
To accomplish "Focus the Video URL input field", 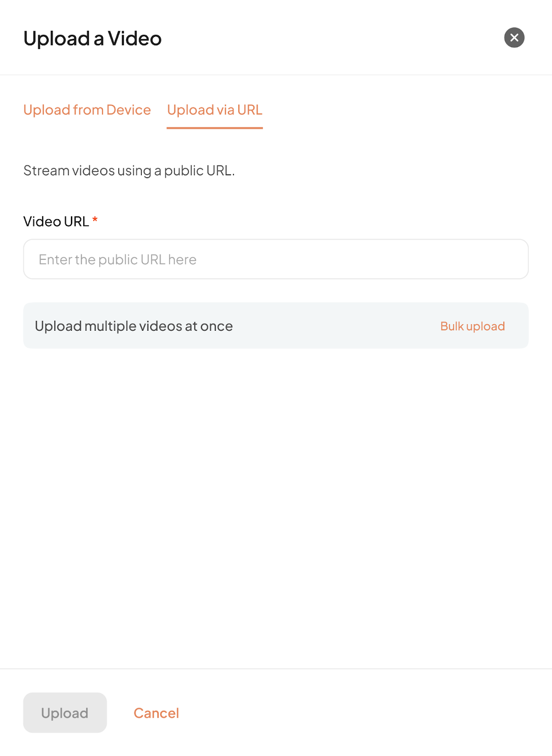I will pos(276,259).
